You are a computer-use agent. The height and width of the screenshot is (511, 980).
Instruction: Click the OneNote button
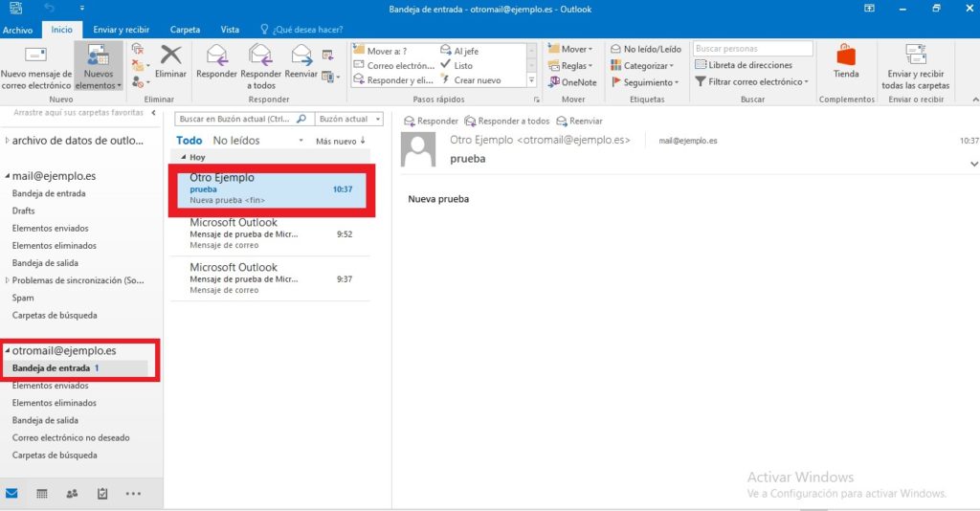click(x=572, y=82)
